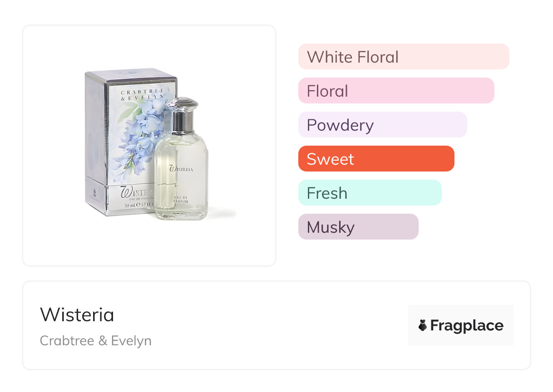Screen dimensions: 553x392
Task: Click the Powdery accord bar
Action: (382, 125)
